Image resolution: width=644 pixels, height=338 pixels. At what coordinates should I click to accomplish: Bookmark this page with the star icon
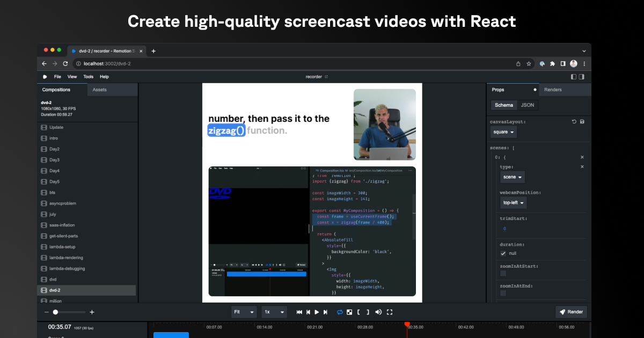pyautogui.click(x=529, y=63)
